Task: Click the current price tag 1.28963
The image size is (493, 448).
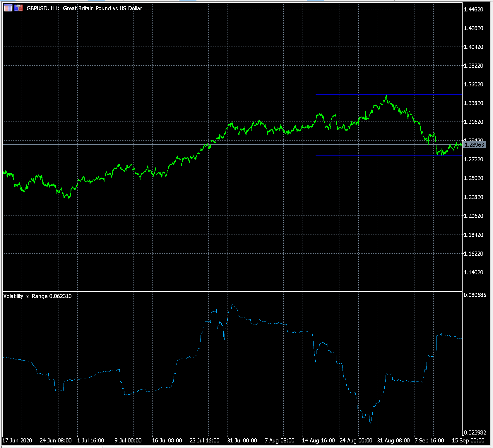Action: click(474, 144)
